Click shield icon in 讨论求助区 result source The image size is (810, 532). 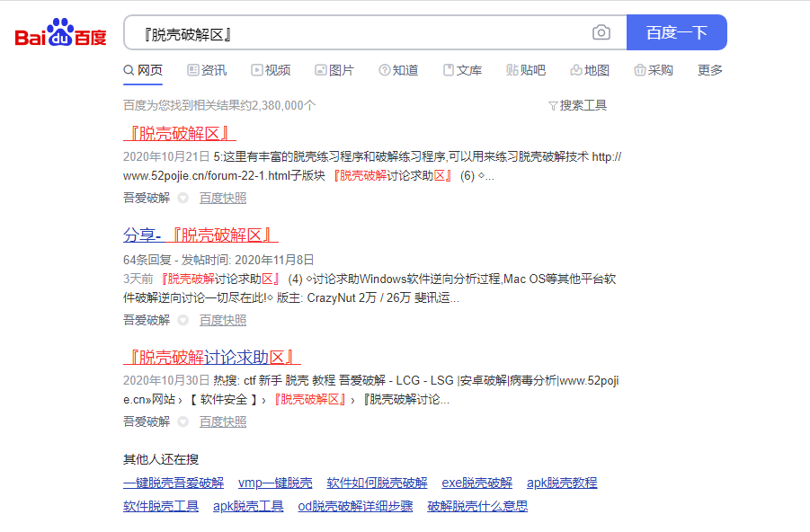(x=182, y=422)
